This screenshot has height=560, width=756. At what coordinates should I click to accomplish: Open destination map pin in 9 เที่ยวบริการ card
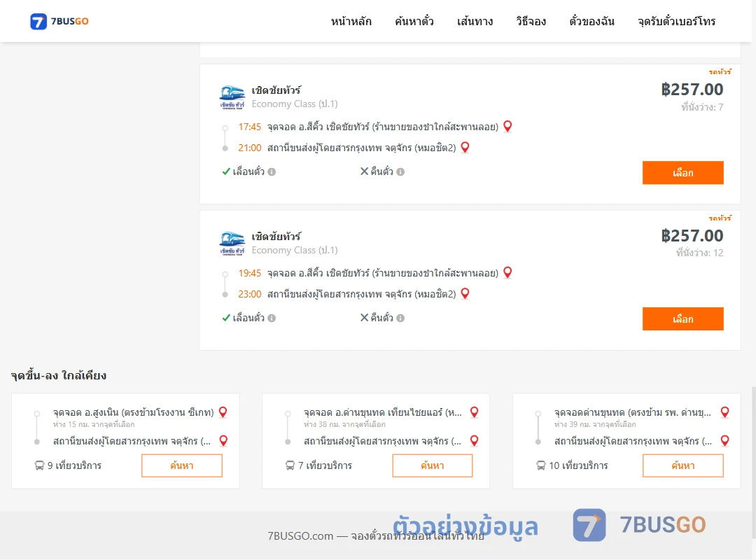(223, 440)
